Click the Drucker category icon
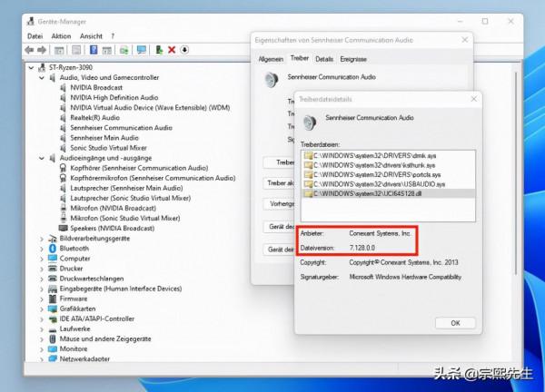Image resolution: width=545 pixels, height=392 pixels. [x=53, y=269]
